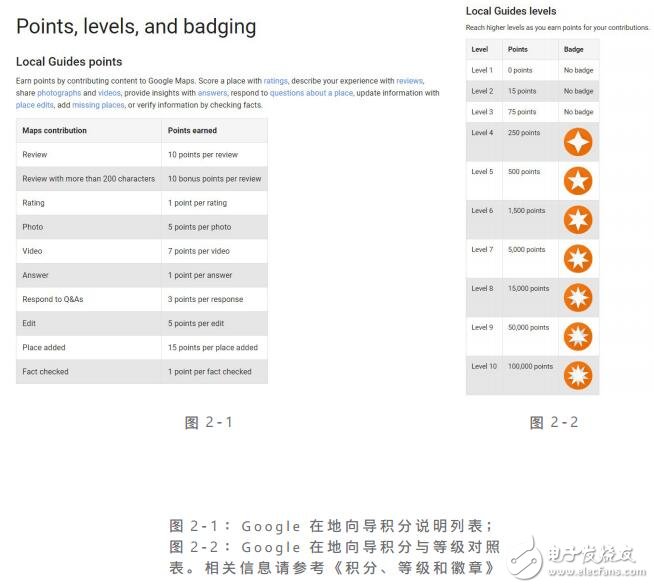Select the Edit row label
Screen dimensions: 654x588
pos(29,324)
